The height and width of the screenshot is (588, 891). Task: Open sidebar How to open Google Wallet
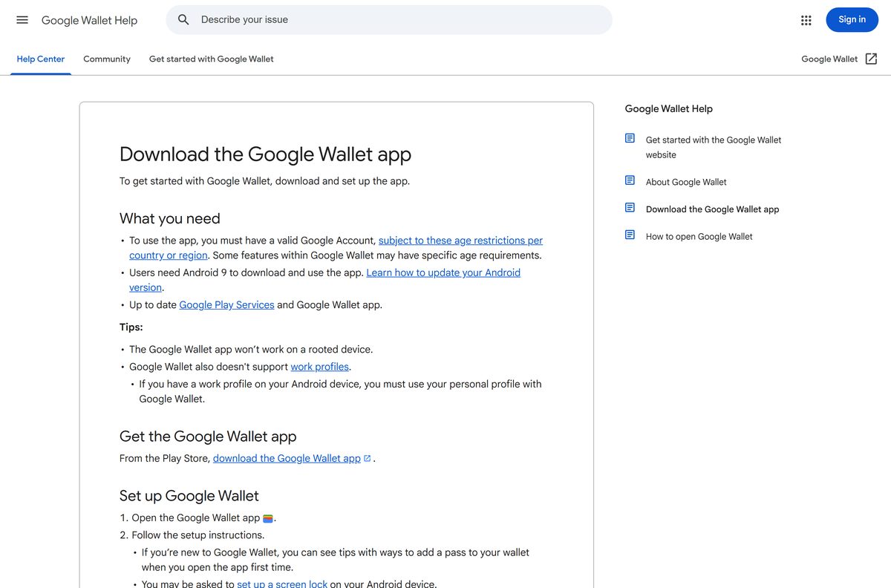[699, 237]
